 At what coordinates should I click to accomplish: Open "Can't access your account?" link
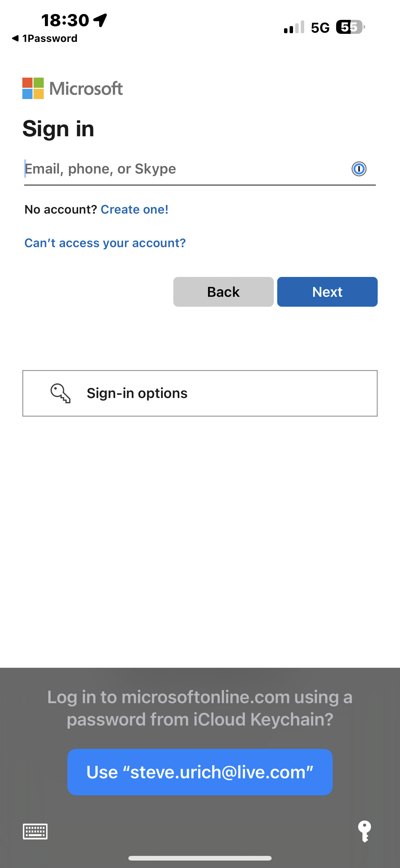coord(105,243)
